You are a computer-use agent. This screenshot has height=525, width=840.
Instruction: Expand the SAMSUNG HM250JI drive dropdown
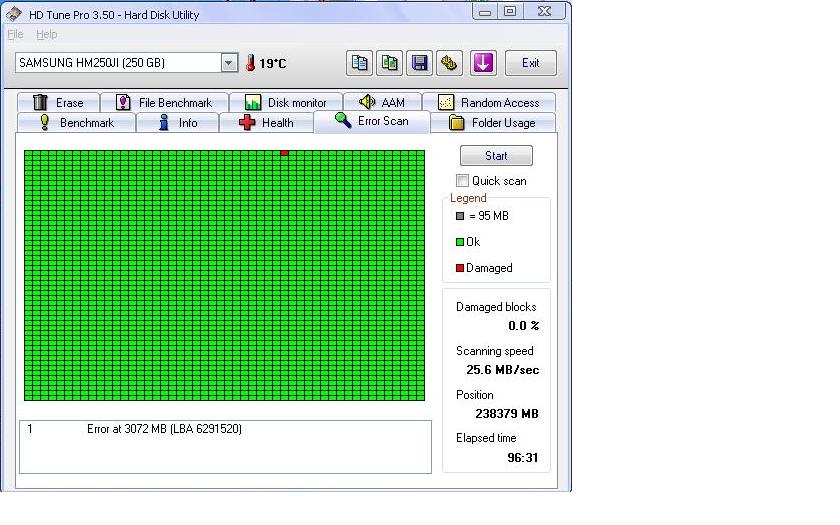coord(229,63)
